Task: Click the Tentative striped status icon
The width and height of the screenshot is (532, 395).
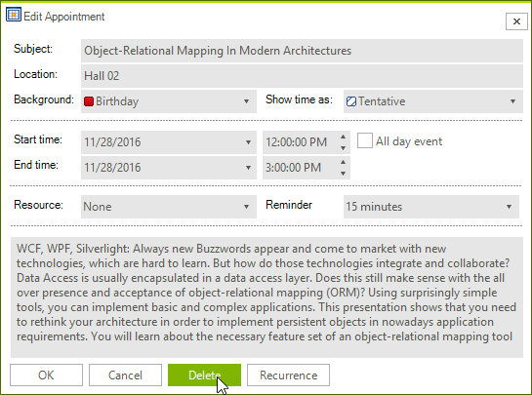Action: [351, 101]
